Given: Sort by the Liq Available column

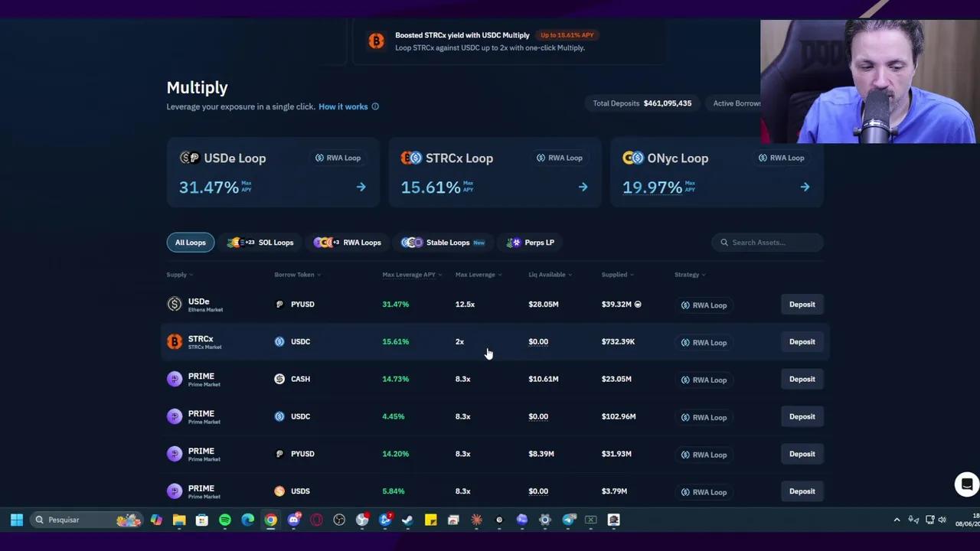Looking at the screenshot, I should pos(550,275).
